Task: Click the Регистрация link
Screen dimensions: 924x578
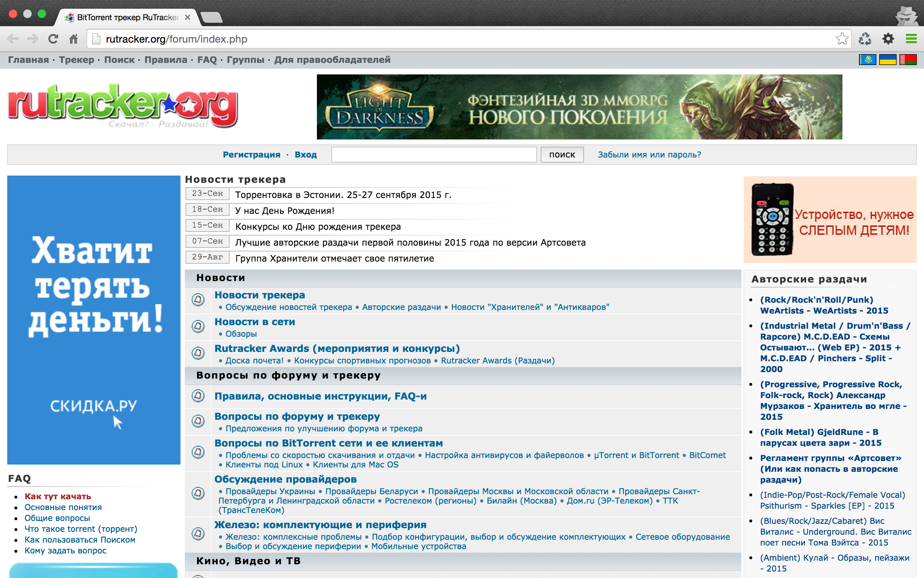Action: click(x=252, y=155)
